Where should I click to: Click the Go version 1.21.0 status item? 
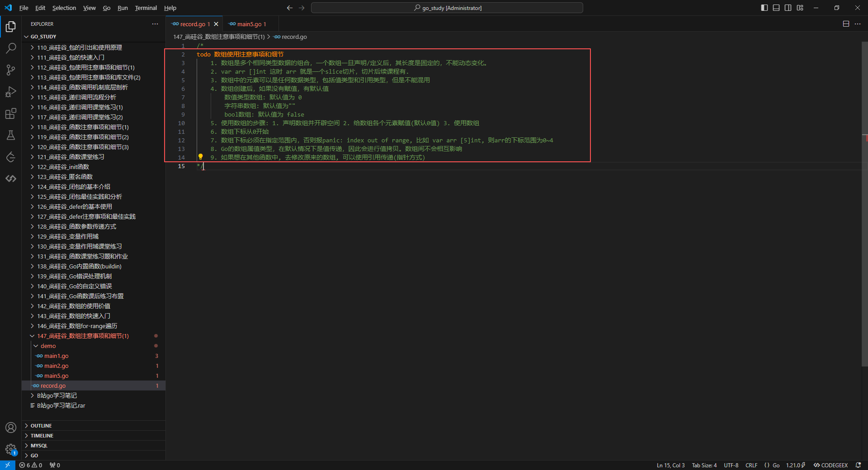(x=796, y=465)
